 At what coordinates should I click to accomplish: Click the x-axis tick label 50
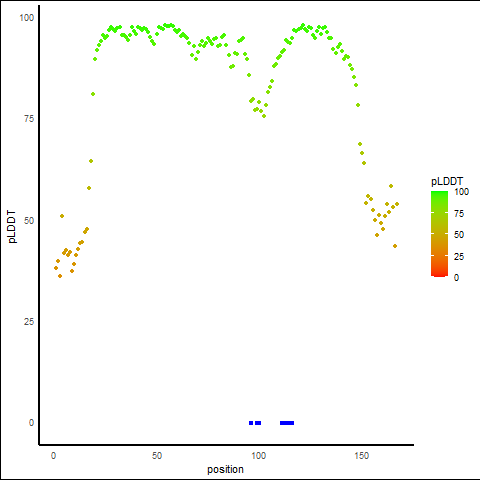tap(157, 456)
